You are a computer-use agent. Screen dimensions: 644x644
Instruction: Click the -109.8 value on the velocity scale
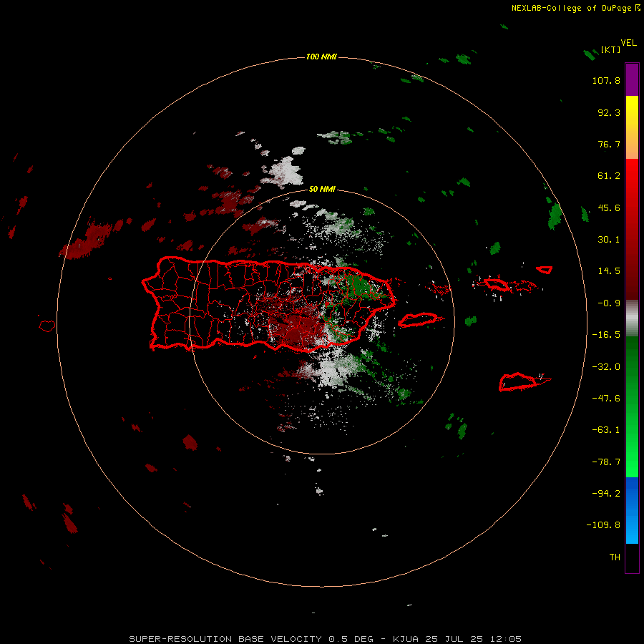point(603,525)
